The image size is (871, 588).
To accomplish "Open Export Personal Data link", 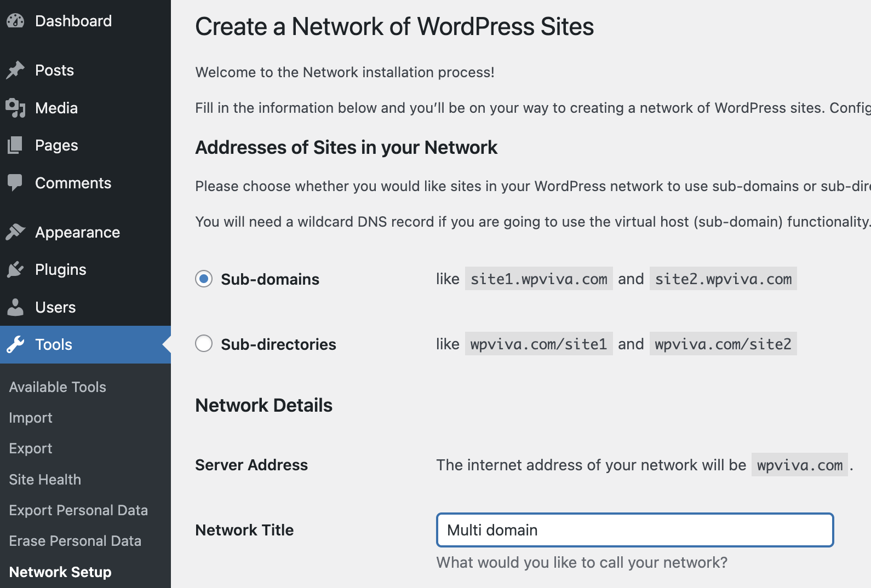I will coord(78,510).
